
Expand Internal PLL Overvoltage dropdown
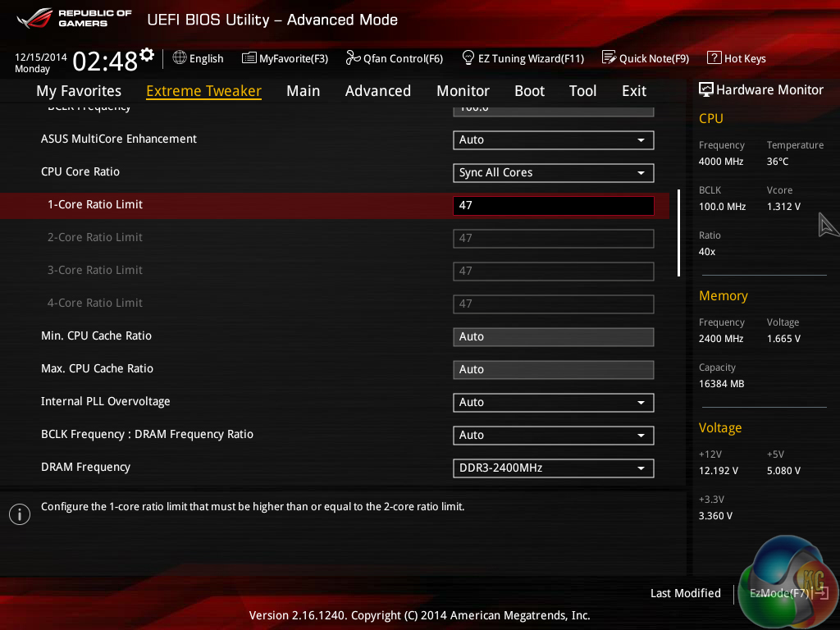tap(554, 402)
